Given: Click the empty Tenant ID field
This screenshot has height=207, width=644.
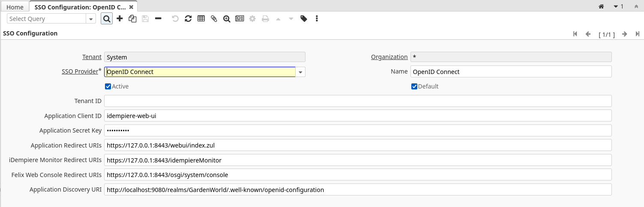Looking at the screenshot, I should click(x=358, y=101).
